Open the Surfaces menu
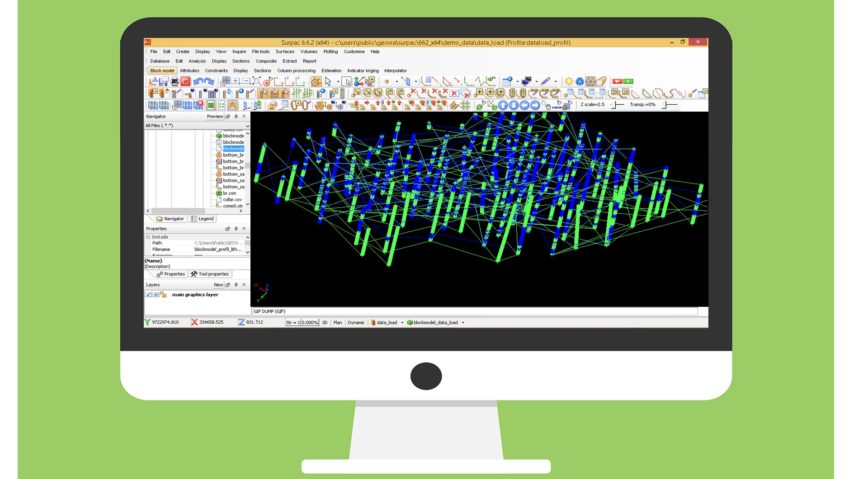The image size is (868, 479). [x=285, y=52]
